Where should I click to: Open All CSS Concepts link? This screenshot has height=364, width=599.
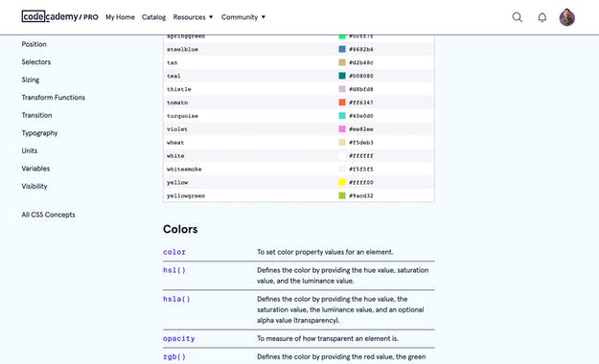coord(48,215)
